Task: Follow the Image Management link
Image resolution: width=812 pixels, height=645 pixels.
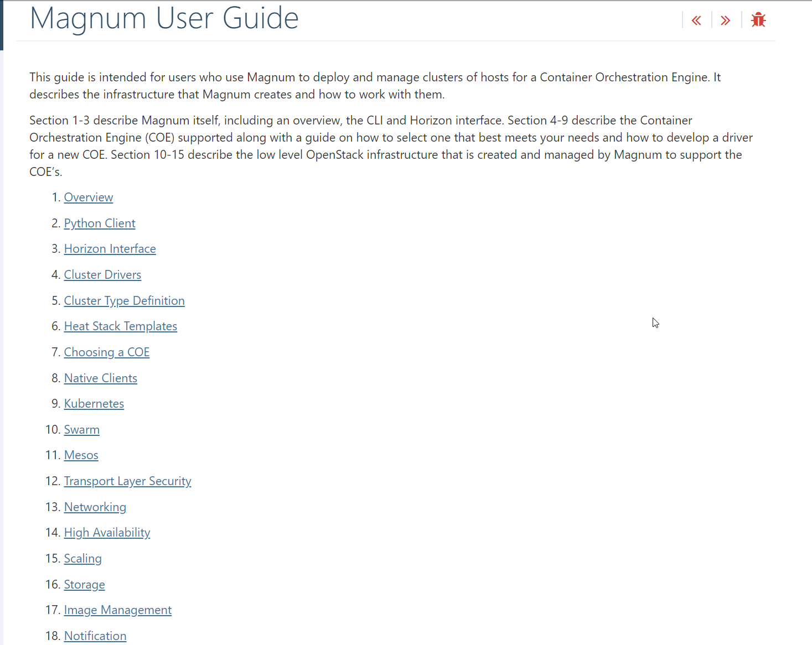Action: (118, 610)
